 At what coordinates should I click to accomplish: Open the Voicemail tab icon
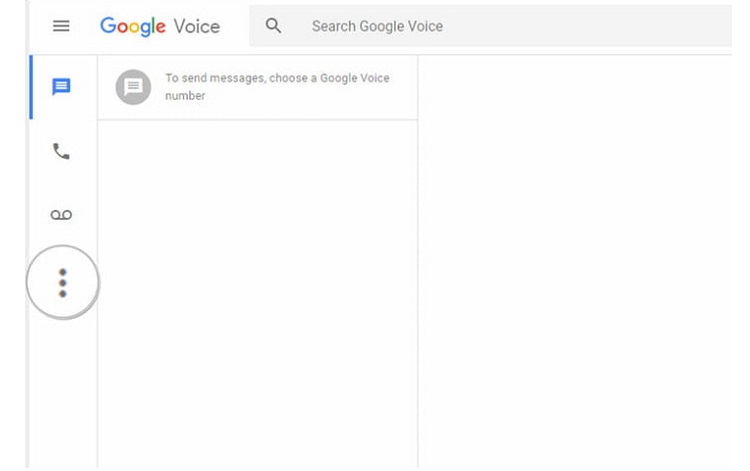coord(61,215)
